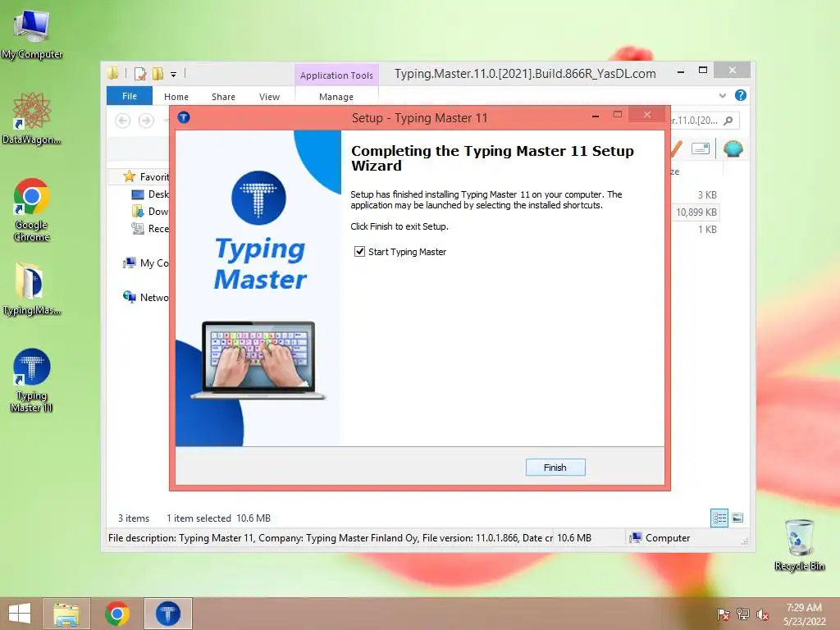The image size is (840, 630).
Task: Show the taskbar clock and date
Action: 804,614
